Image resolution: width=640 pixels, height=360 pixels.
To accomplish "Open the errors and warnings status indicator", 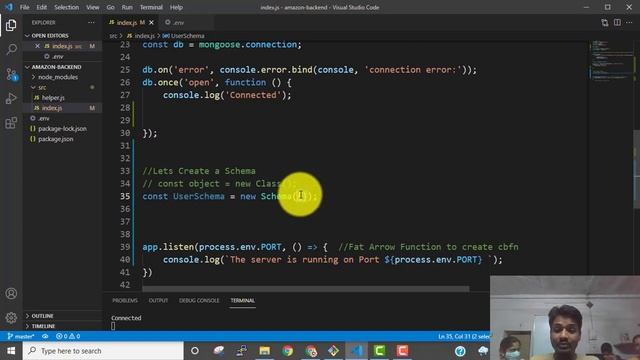I will click(x=68, y=336).
